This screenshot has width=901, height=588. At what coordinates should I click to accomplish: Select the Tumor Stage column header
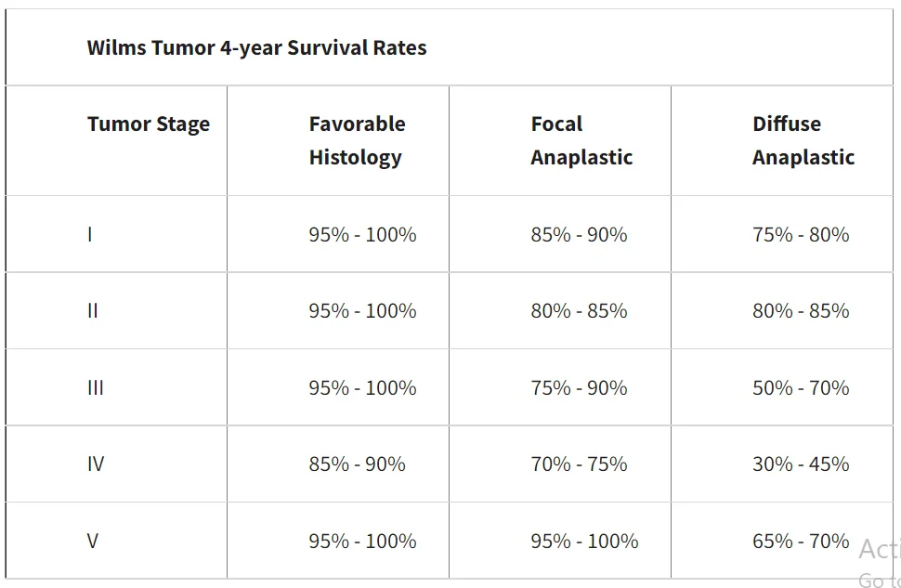click(x=149, y=124)
